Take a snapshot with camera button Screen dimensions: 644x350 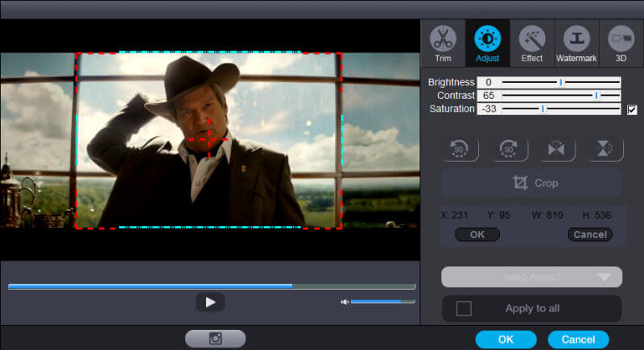click(x=216, y=339)
